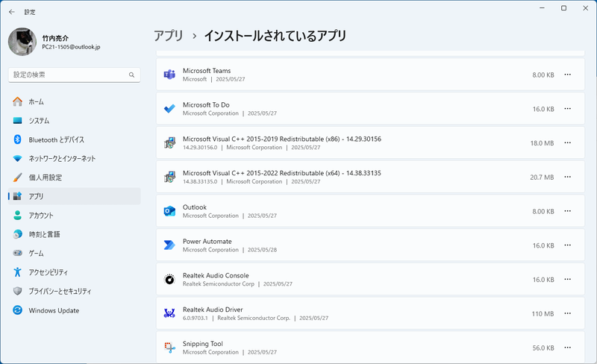Click the search magnifier icon in settings
The width and height of the screenshot is (597, 364).
[x=131, y=75]
